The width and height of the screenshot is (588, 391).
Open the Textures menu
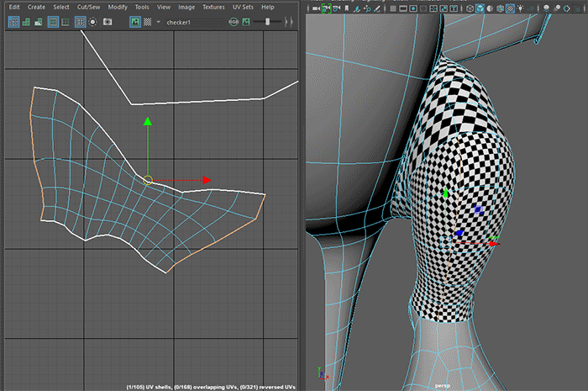tap(213, 7)
